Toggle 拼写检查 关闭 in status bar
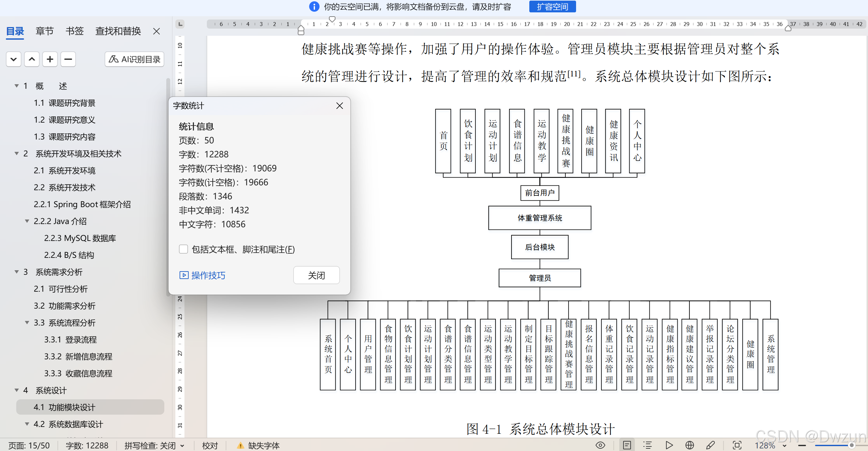Image resolution: width=868 pixels, height=451 pixels. coord(154,445)
